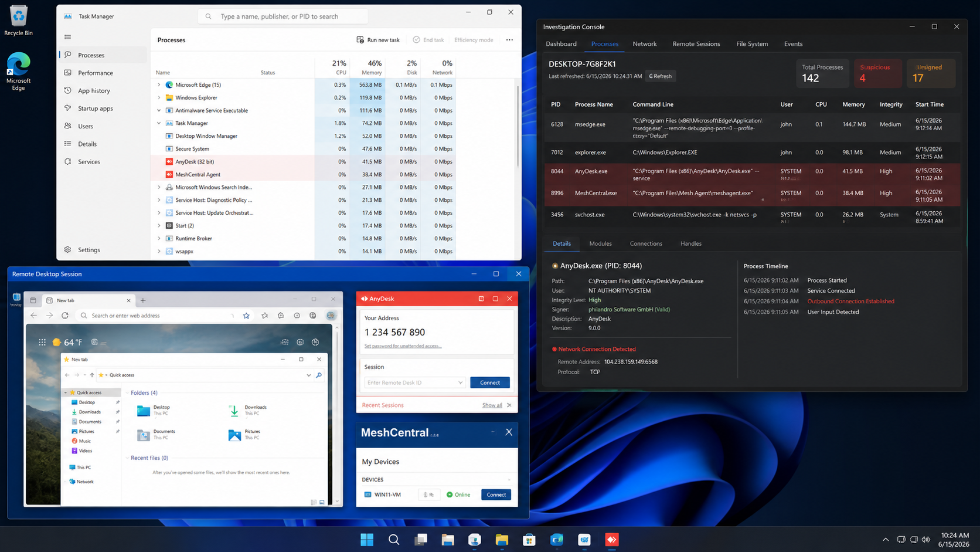This screenshot has width=980, height=552.
Task: Open Microsoft Edge desktop shortcut
Action: (x=18, y=72)
